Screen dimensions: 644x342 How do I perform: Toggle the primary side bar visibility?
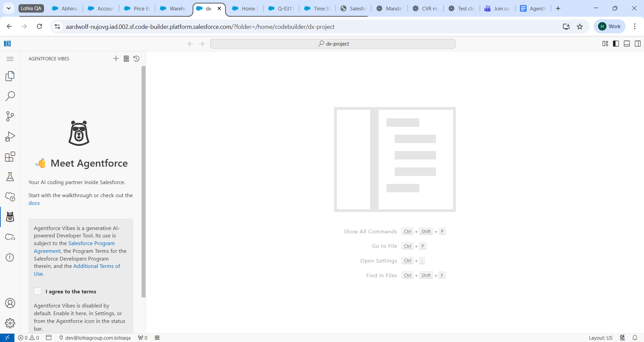point(616,44)
